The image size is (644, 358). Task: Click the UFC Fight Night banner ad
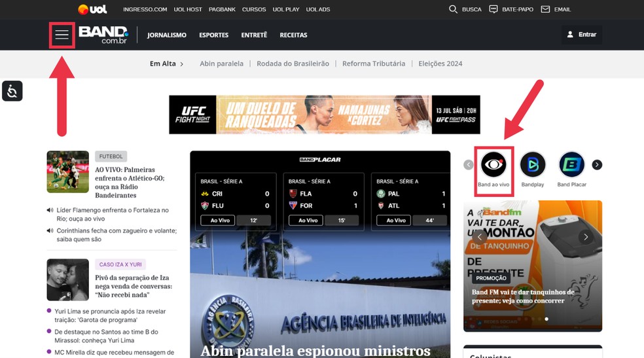point(325,115)
